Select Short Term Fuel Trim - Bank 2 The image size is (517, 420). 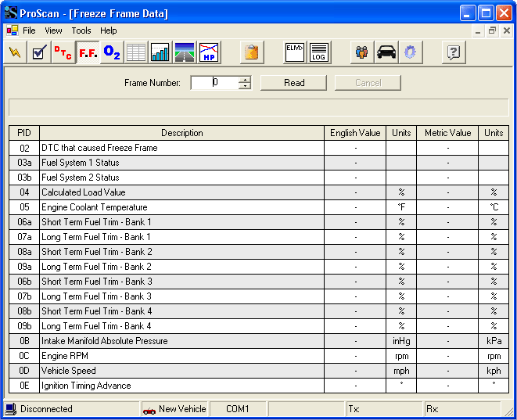[259, 252]
